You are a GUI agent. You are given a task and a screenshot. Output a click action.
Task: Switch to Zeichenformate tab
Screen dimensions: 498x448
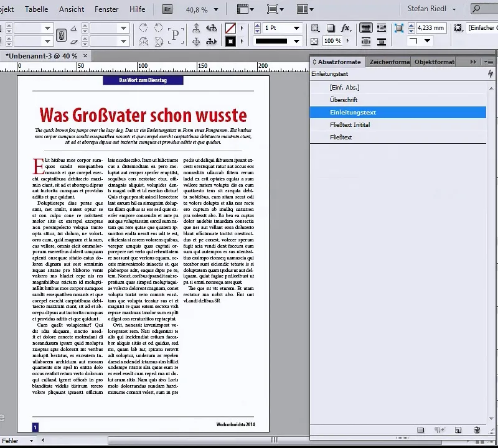pyautogui.click(x=388, y=62)
